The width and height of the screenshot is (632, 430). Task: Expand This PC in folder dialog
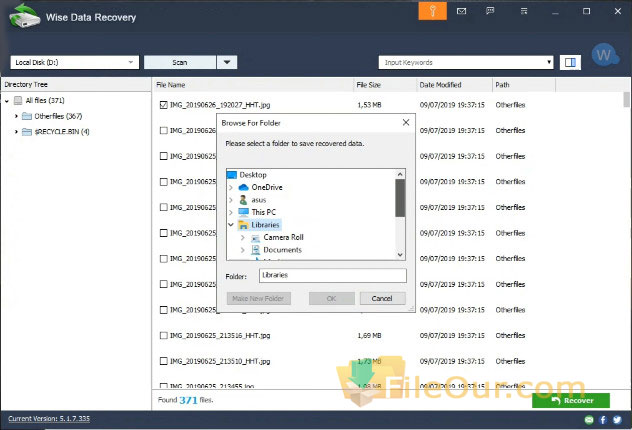231,212
